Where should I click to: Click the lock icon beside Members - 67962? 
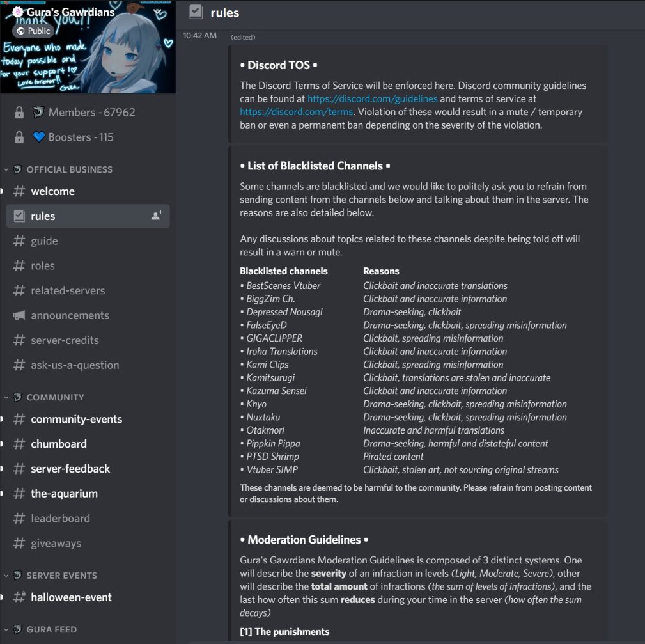click(x=19, y=113)
